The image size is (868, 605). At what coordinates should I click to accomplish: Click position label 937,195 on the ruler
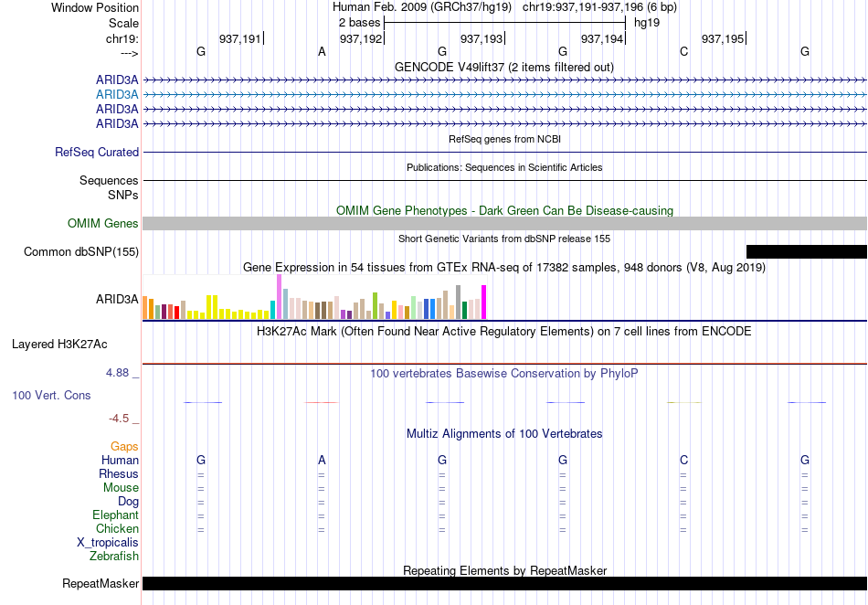tap(723, 38)
